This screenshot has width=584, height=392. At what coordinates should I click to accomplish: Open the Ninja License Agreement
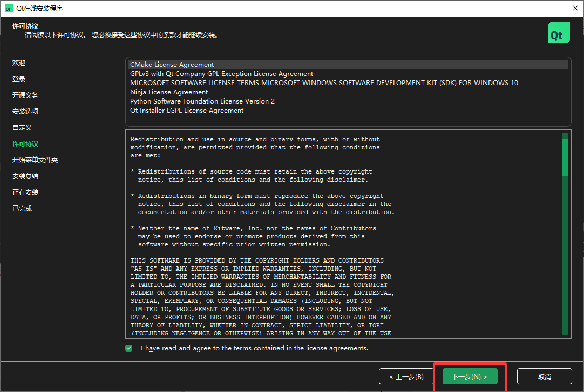(x=169, y=92)
